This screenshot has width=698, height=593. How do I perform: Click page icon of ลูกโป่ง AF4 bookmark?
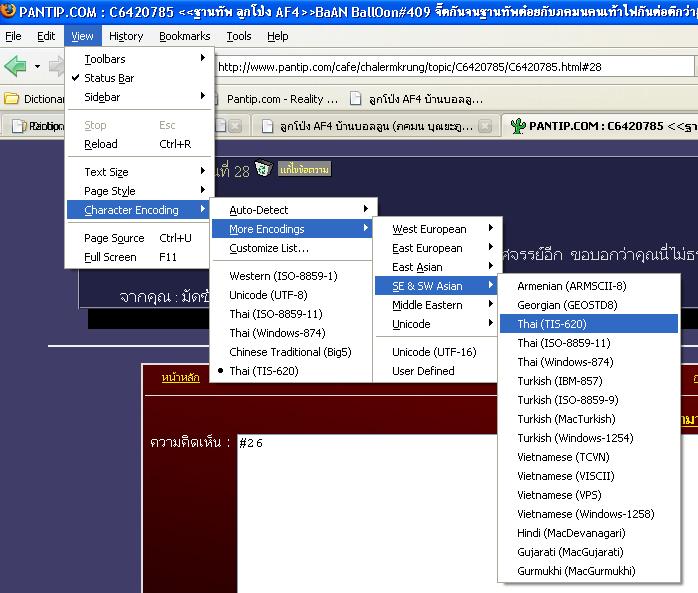[x=355, y=99]
